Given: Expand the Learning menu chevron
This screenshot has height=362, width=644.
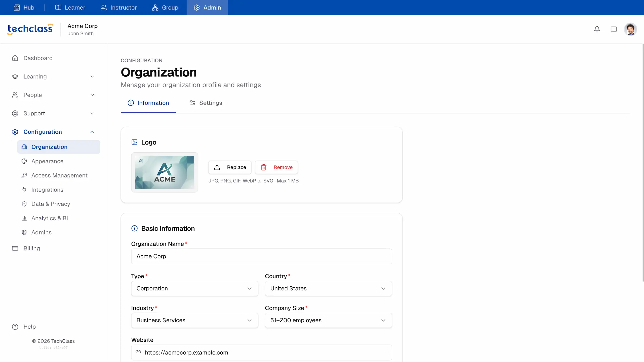Looking at the screenshot, I should coord(92,77).
